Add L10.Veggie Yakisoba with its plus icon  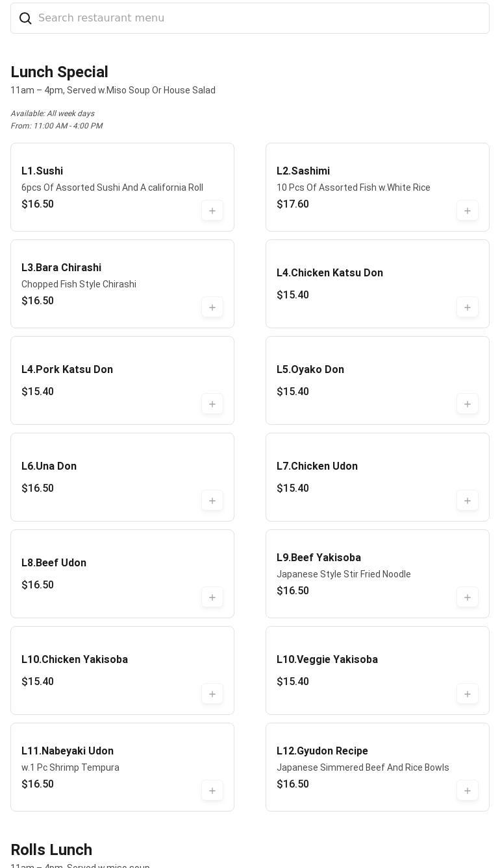pos(468,694)
